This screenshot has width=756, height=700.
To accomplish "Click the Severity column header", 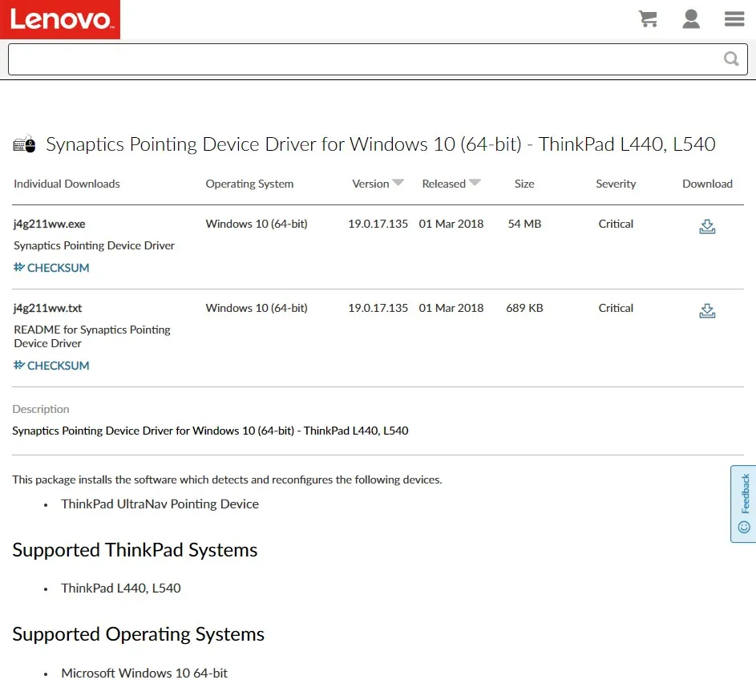I will coord(616,184).
